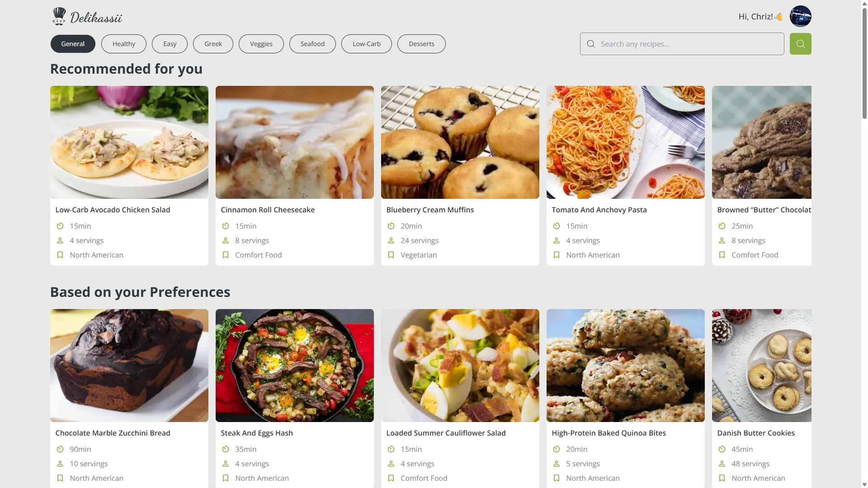Open the user profile avatar
This screenshot has height=488, width=868.
(800, 16)
